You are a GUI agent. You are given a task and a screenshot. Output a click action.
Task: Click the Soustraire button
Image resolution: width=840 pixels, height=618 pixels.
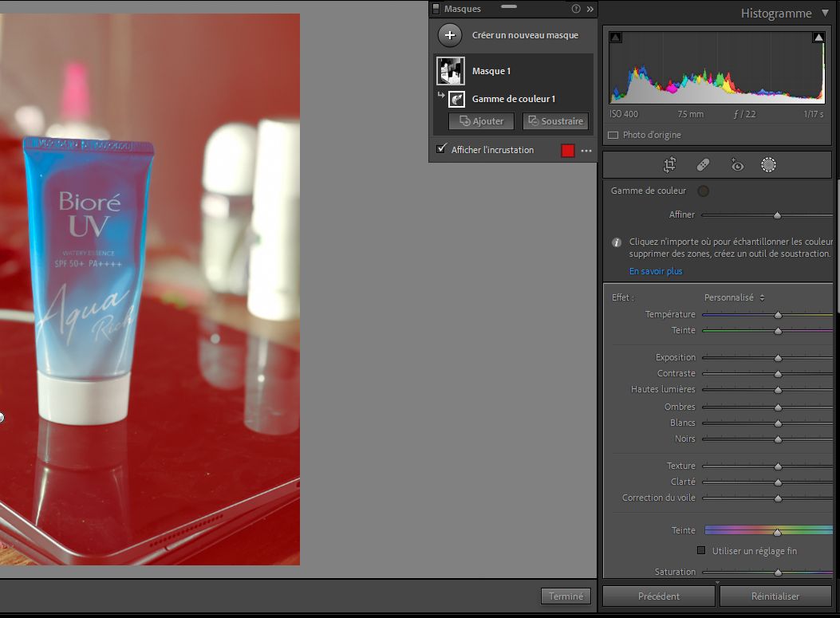coord(555,121)
